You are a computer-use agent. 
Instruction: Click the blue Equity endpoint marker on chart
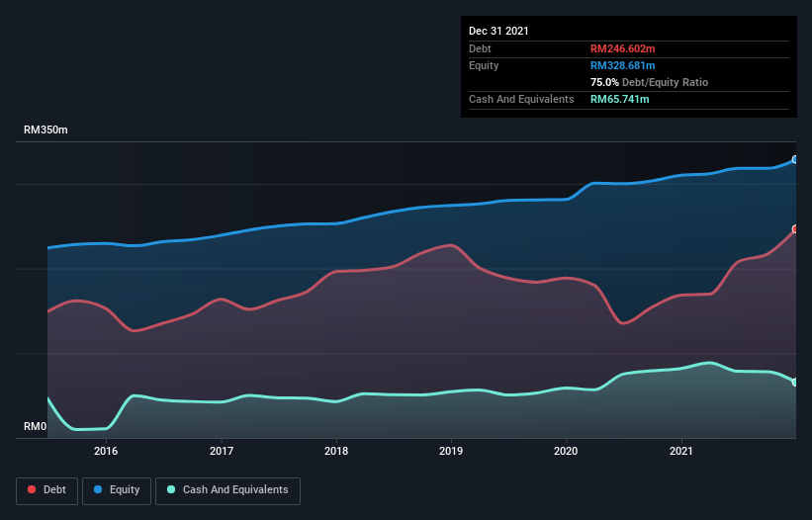[x=795, y=159]
